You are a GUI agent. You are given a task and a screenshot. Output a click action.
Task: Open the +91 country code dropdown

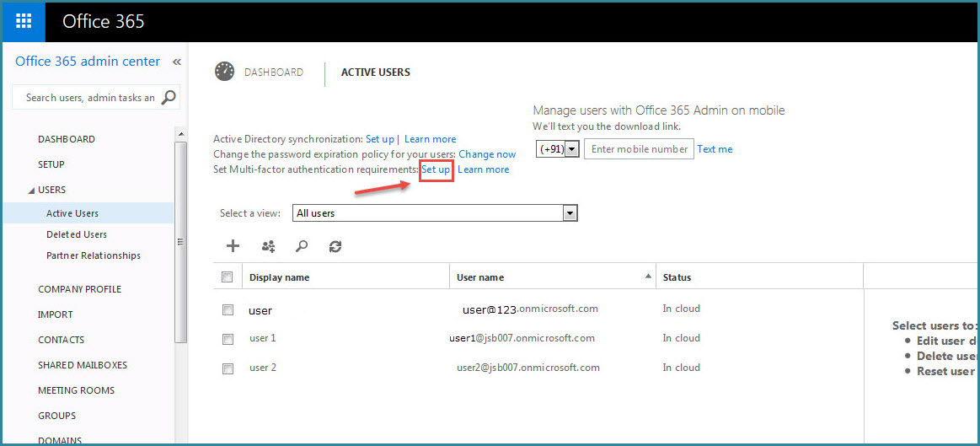point(573,149)
